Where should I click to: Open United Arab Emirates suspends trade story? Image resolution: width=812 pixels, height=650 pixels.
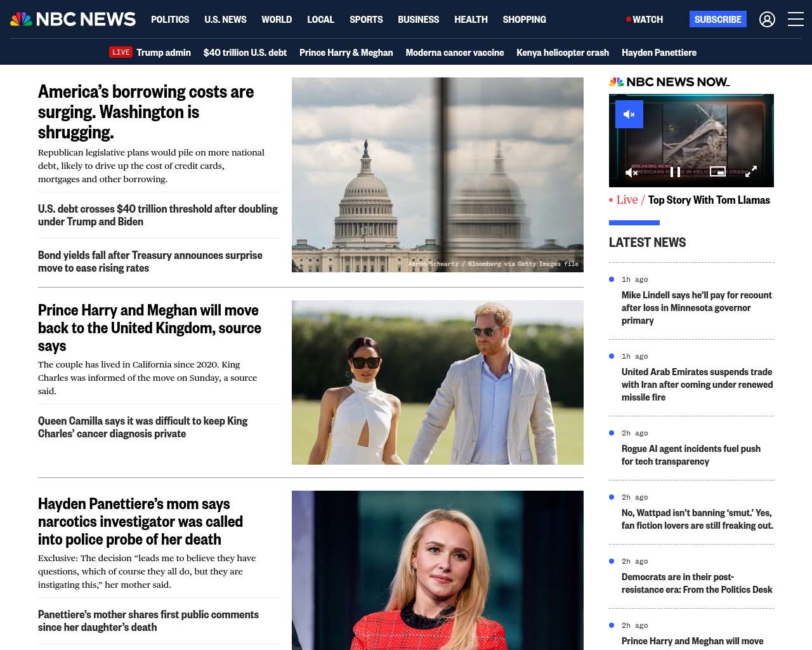coord(697,385)
